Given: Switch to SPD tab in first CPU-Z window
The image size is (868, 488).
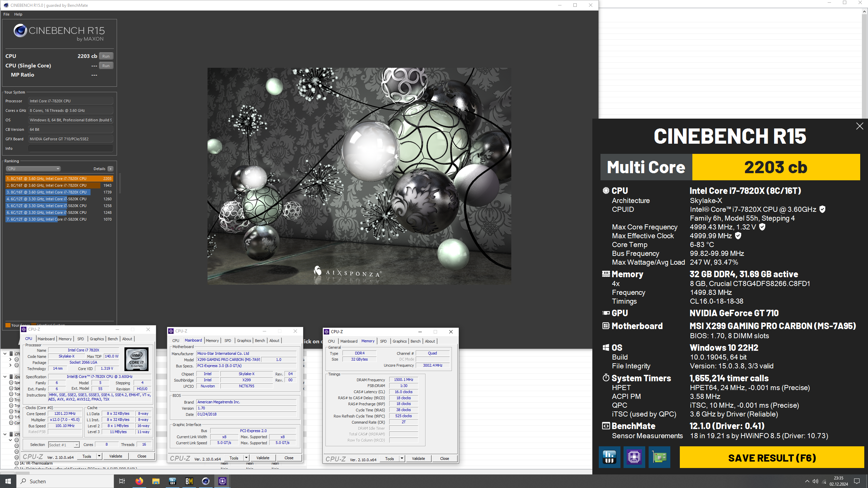Looking at the screenshot, I should pos(80,339).
